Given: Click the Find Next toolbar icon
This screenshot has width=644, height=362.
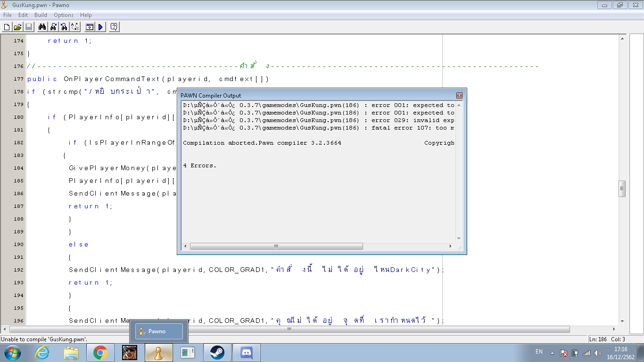Looking at the screenshot, I should (x=53, y=27).
